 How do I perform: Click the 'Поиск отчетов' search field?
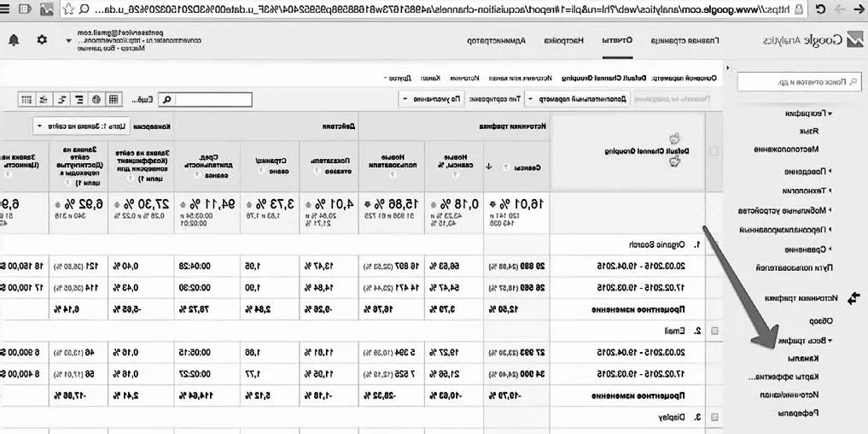coord(800,82)
